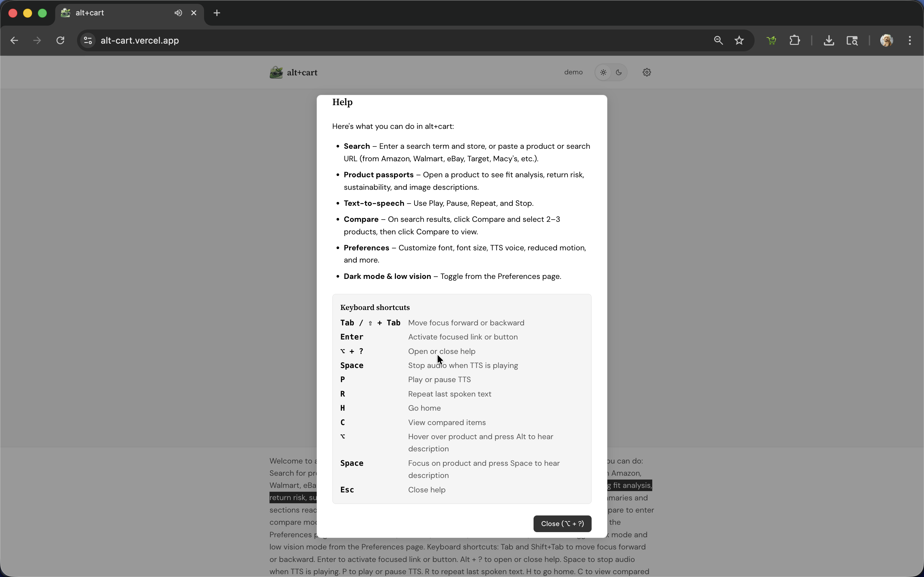
Task: Click the tab audio speaker icon
Action: click(178, 13)
